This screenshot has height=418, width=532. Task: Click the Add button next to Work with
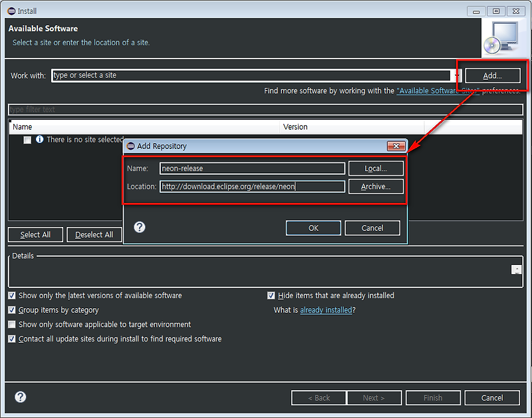point(492,75)
